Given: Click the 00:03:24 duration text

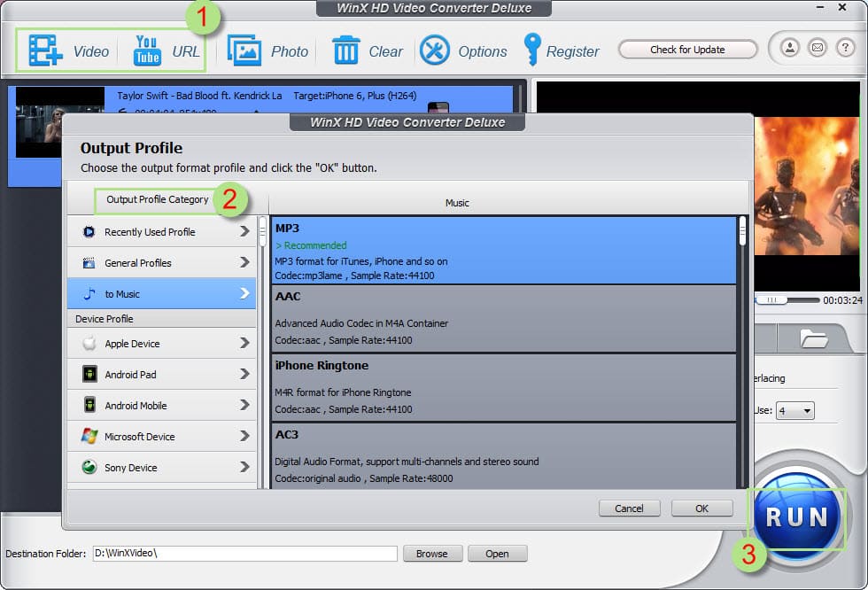Looking at the screenshot, I should (x=842, y=300).
